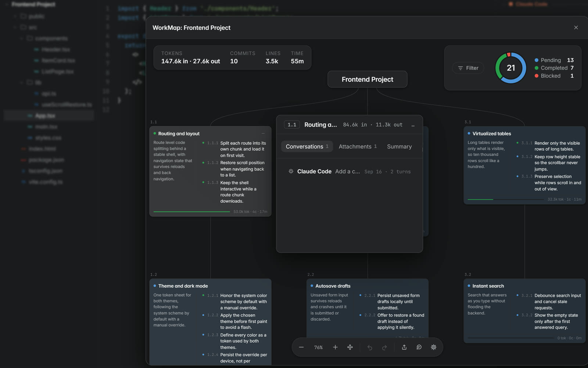Click the blue status dot on Autosave drafts

point(312,286)
